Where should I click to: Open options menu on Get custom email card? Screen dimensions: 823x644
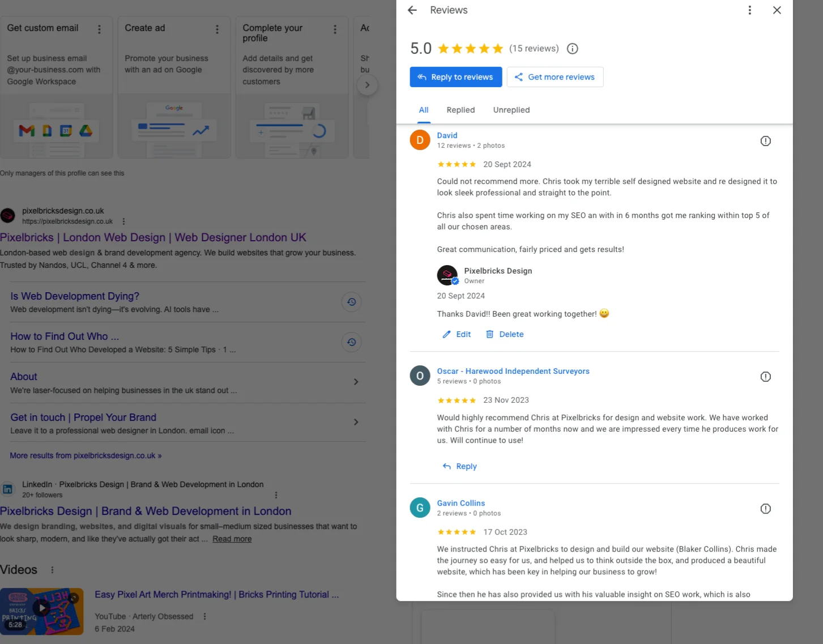point(100,29)
